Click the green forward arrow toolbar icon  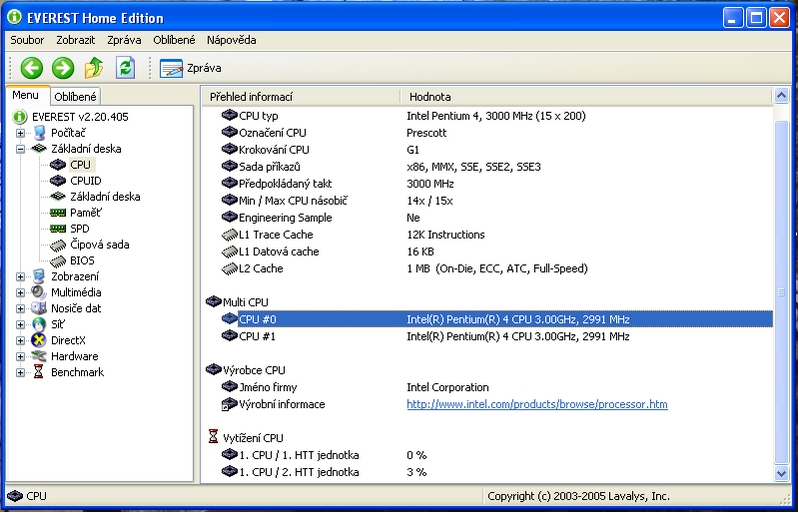tap(63, 67)
